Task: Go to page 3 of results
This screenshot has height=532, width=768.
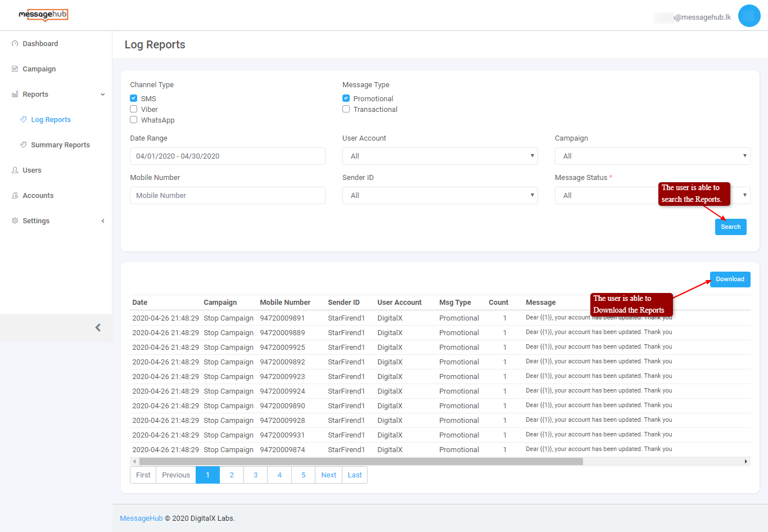Action: point(256,475)
